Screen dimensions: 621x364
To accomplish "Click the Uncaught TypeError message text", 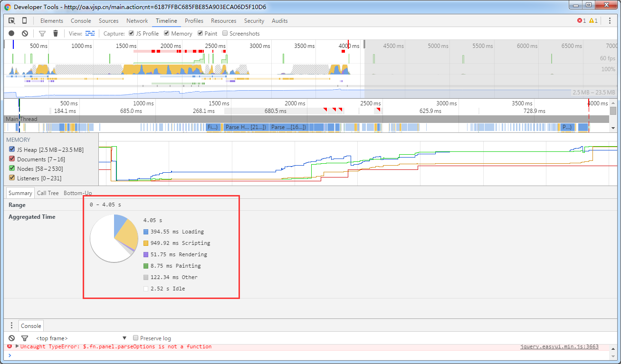I will tap(116, 346).
